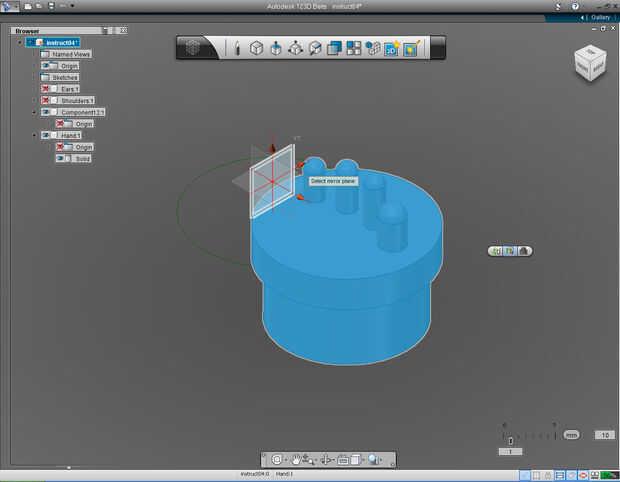The height and width of the screenshot is (482, 620).
Task: Open the Combine overlapping-squares tool
Action: click(x=334, y=48)
